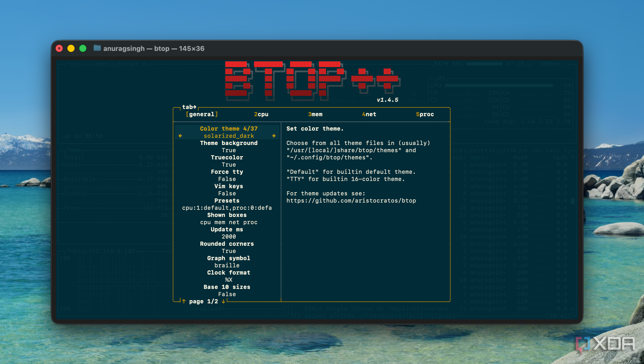The width and height of the screenshot is (644, 364).
Task: Close the terminal window red button
Action: [59, 48]
